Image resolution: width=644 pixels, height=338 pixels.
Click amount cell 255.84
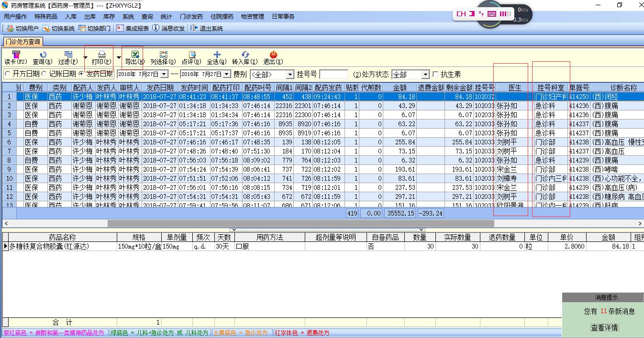(400, 142)
